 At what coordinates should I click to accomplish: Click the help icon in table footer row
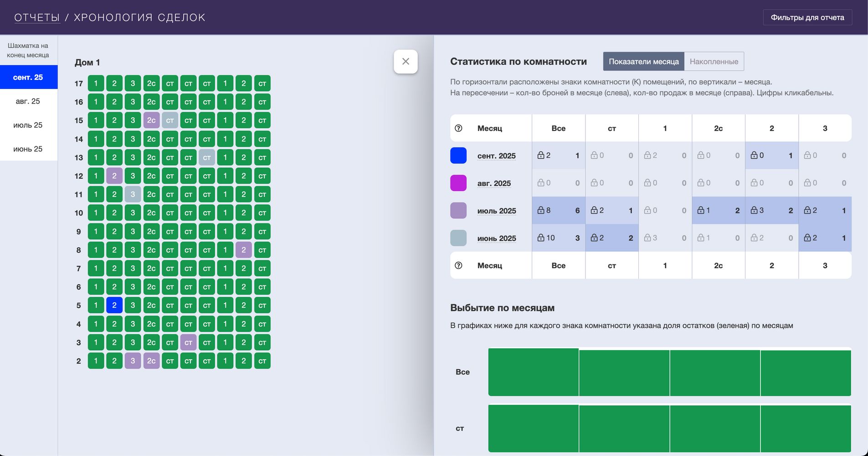point(458,265)
